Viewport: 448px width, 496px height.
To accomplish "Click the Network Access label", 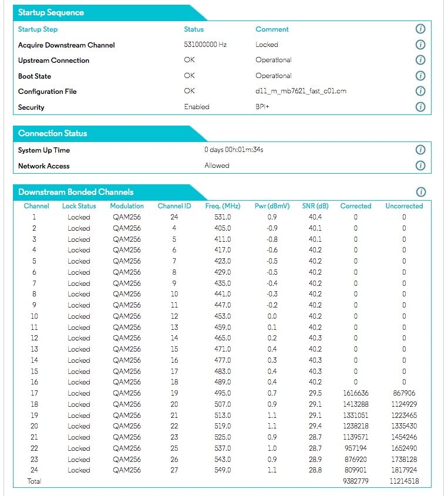I will click(43, 166).
